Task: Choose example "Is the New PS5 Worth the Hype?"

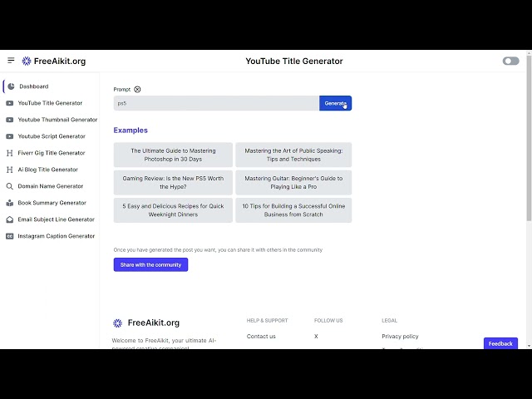Action: click(x=173, y=183)
